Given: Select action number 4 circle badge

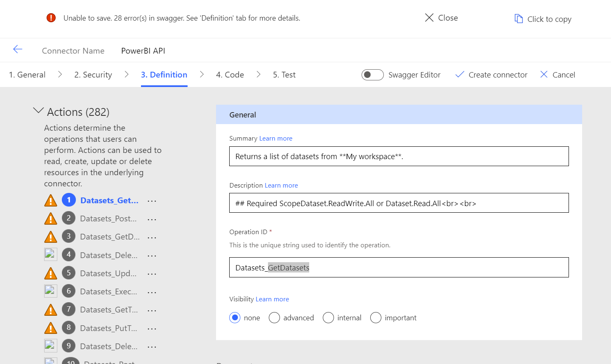Looking at the screenshot, I should [69, 254].
